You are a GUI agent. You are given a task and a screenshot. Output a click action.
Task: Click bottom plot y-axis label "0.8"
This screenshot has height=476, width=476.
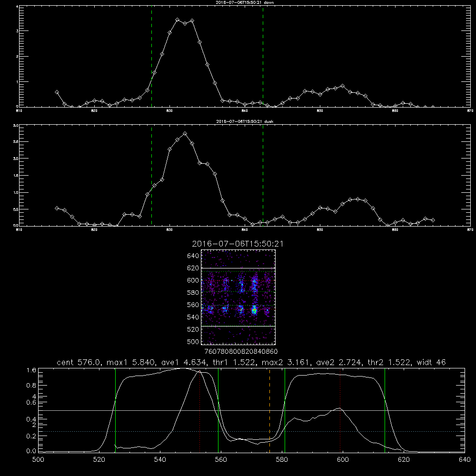[x=31, y=386]
